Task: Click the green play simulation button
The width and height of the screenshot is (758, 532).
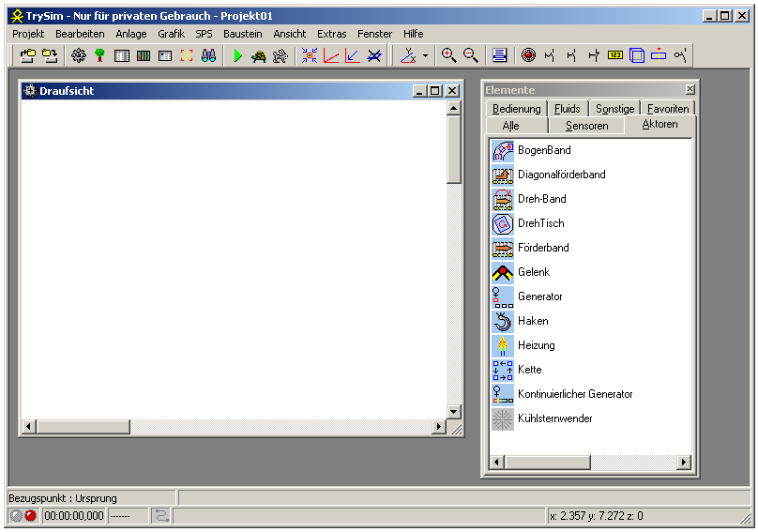Action: 238,56
